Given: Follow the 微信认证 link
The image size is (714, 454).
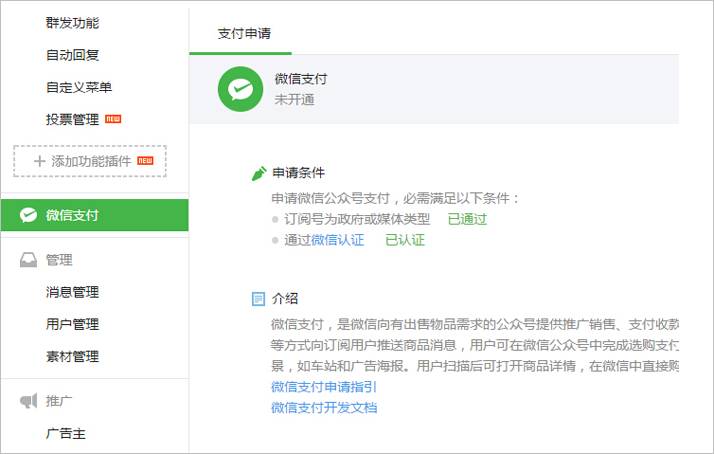Looking at the screenshot, I should [337, 240].
